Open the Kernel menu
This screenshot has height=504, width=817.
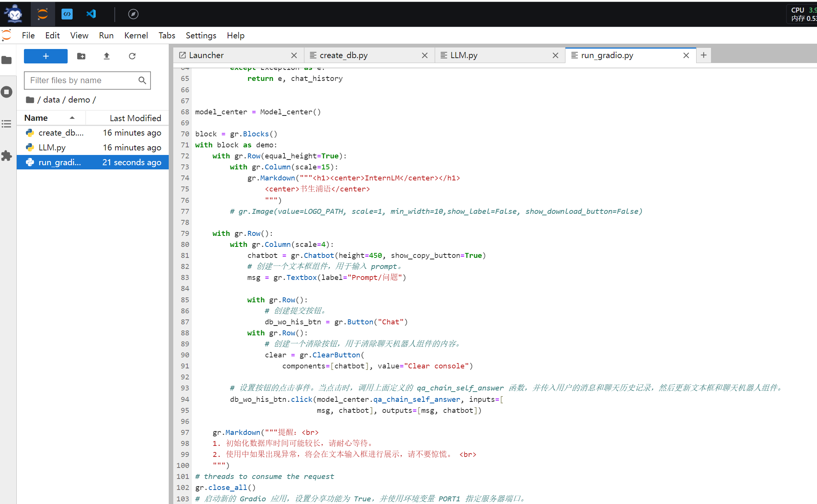136,35
